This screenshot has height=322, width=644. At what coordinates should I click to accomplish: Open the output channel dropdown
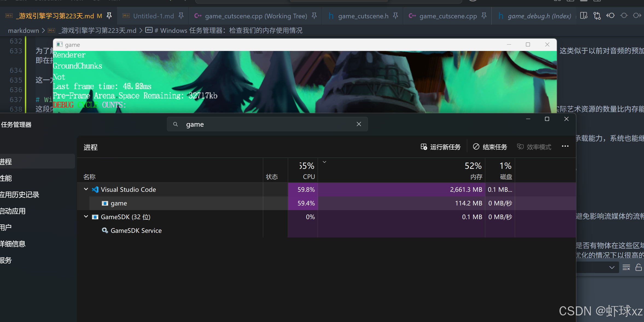[612, 267]
